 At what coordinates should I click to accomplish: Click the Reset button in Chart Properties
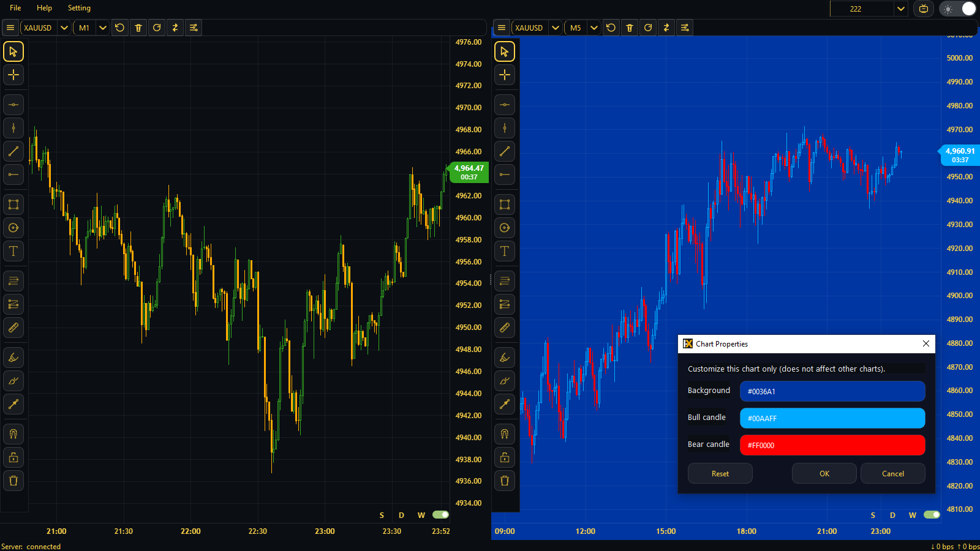tap(720, 473)
